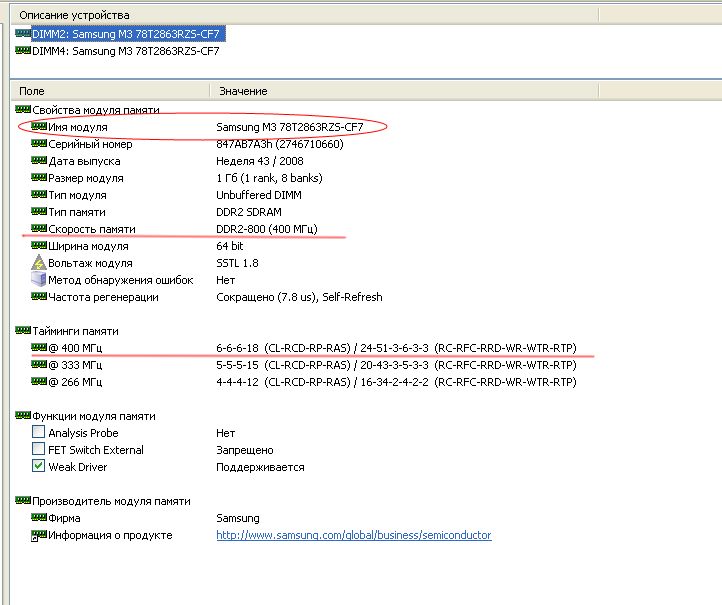Click icon next to 'Тип памяти'

tap(39, 211)
